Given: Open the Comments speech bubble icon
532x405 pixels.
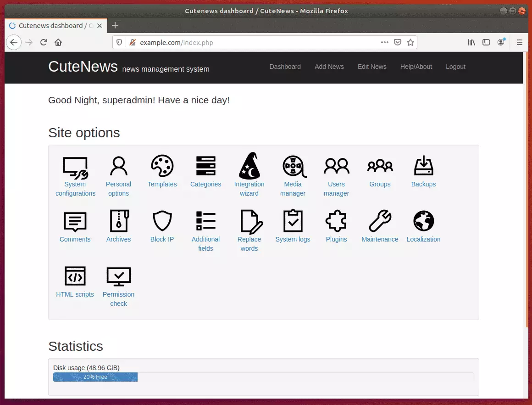Looking at the screenshot, I should 75,221.
